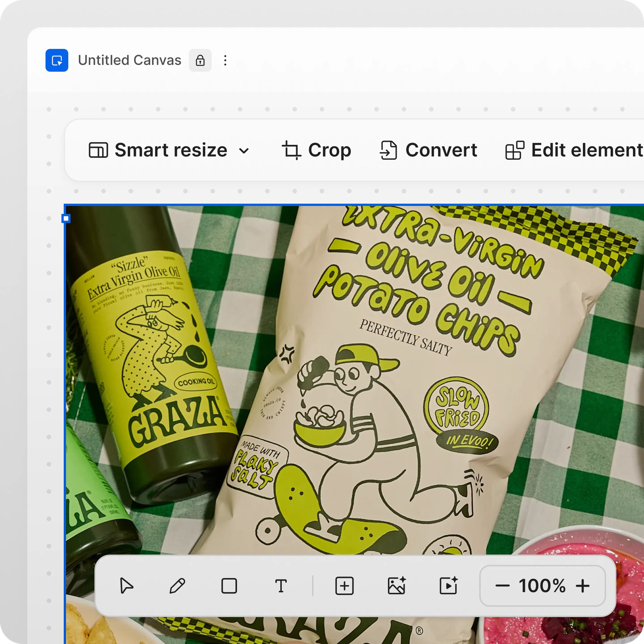This screenshot has height=644, width=644.
Task: Click the Crop tool icon
Action: pos(291,150)
